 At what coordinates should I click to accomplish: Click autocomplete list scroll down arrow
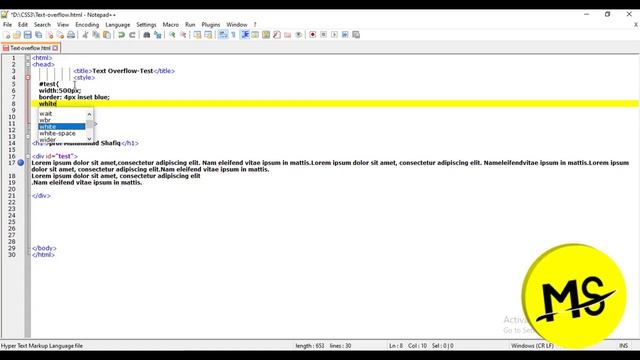point(89,139)
